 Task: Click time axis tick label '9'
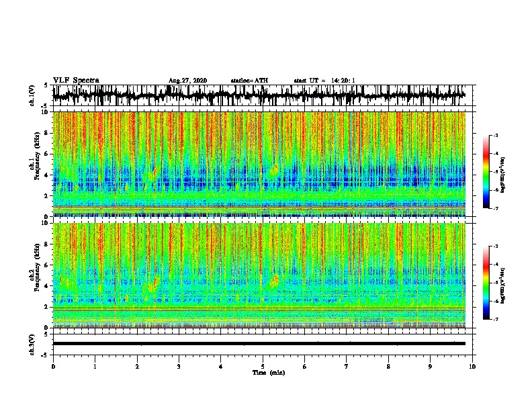click(430, 367)
